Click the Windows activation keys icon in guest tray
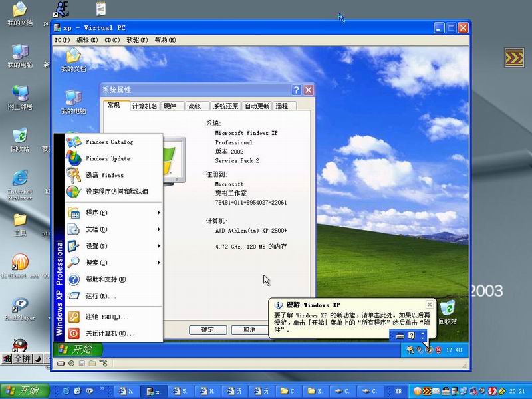This screenshot has height=399, width=532. tap(410, 350)
